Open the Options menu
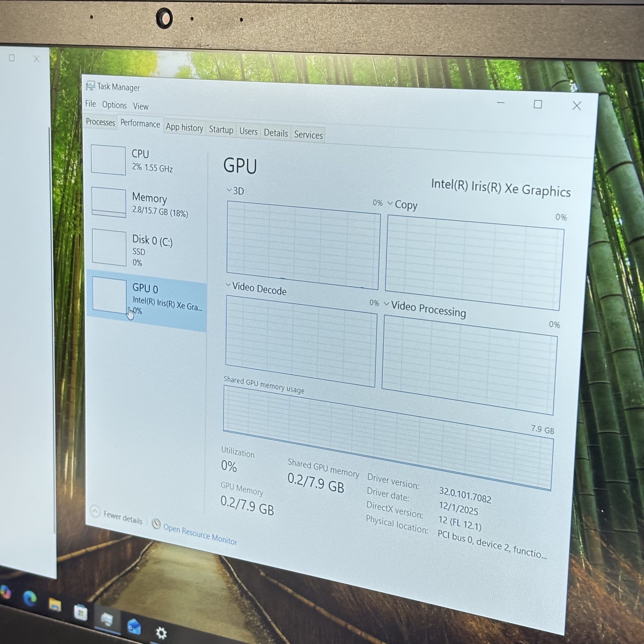Image resolution: width=644 pixels, height=644 pixels. [x=114, y=105]
